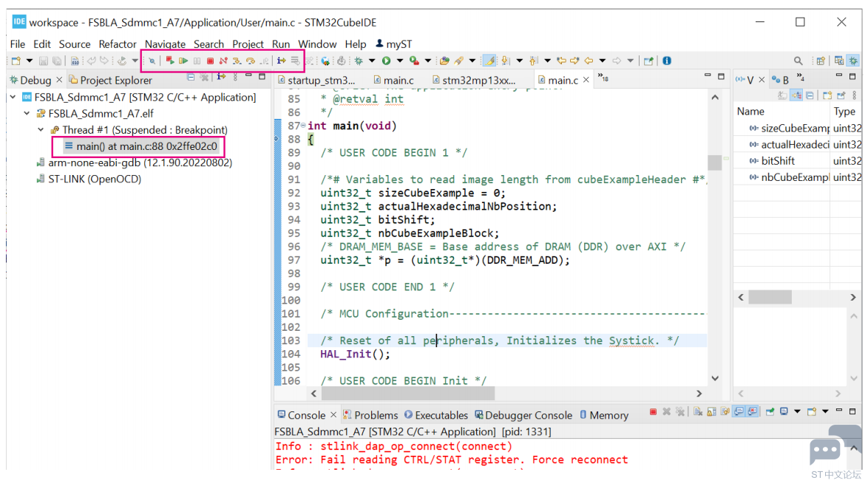Click editor vertical scrollbar down arrow
Viewport: 868px width, 486px height.
(x=715, y=378)
